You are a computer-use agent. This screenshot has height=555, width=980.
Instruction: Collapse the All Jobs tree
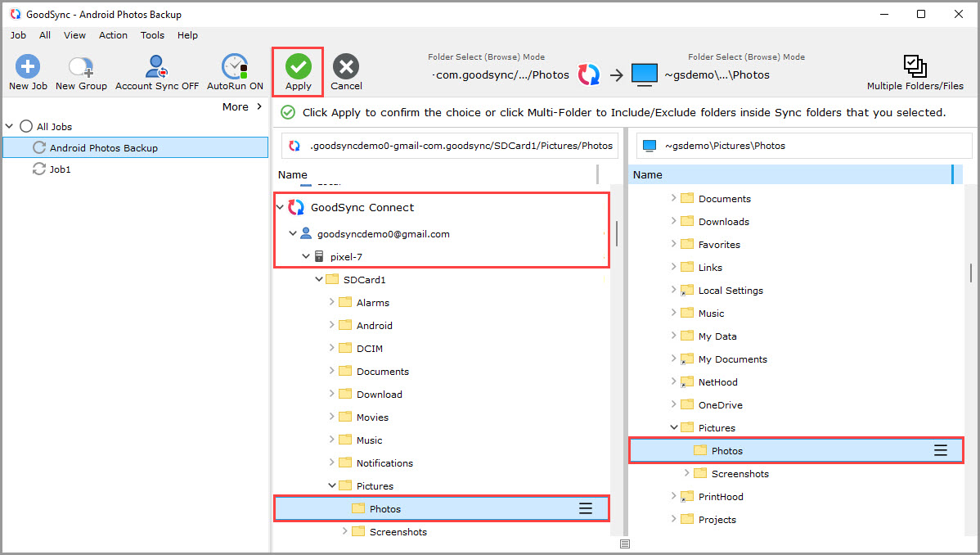click(x=9, y=126)
